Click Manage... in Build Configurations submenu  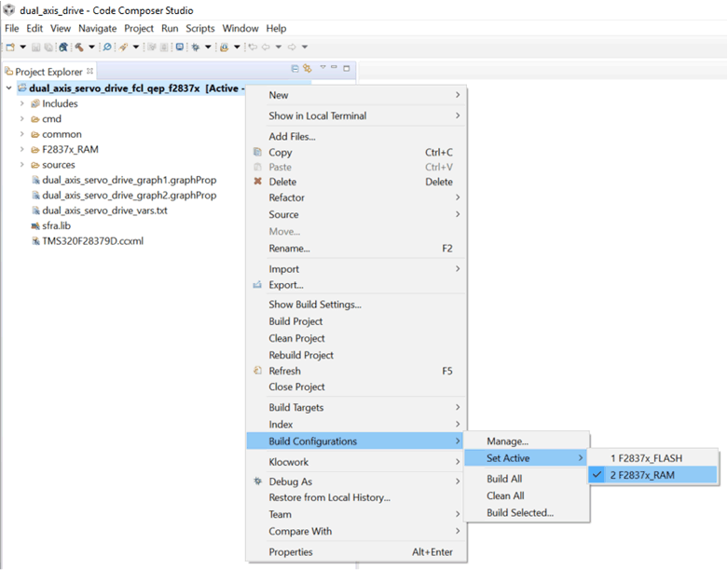507,441
